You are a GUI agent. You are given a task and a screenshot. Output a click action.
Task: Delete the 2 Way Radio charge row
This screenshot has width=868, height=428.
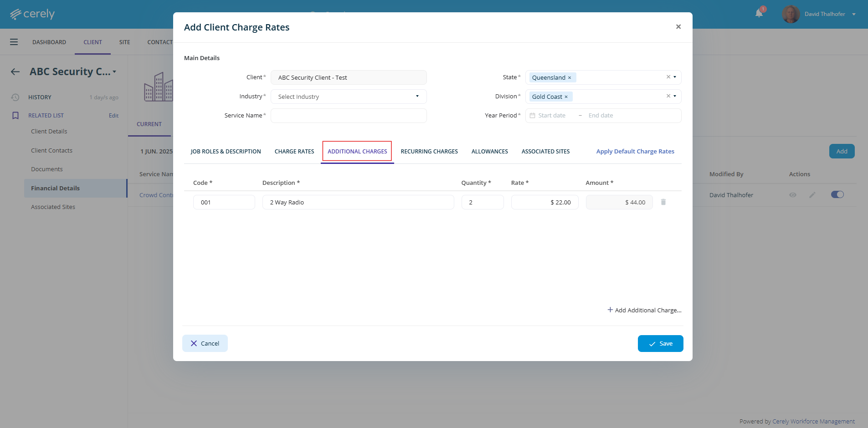pyautogui.click(x=663, y=202)
